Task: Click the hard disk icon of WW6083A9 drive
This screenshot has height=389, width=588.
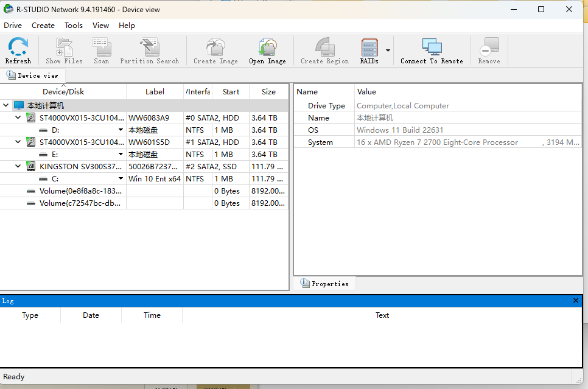Action: [31, 117]
